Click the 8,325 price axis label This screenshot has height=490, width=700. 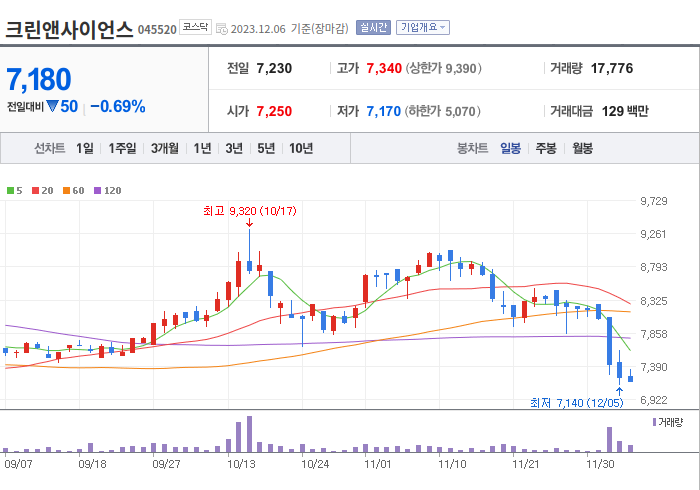click(654, 301)
